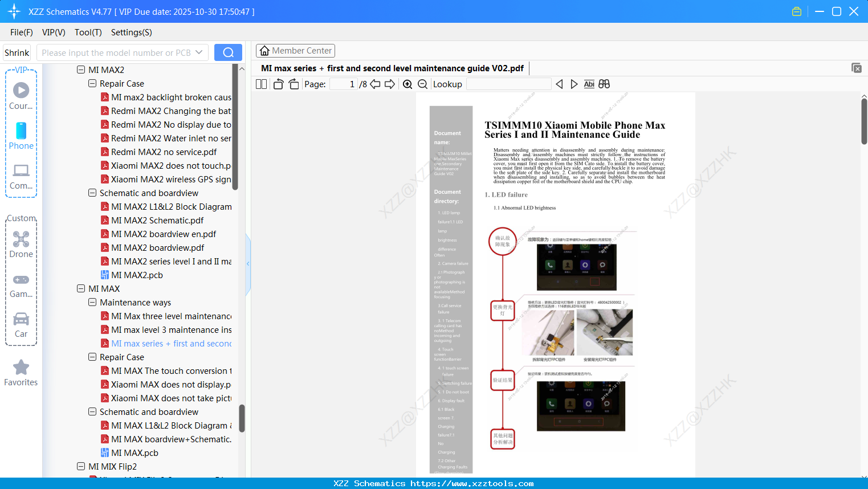Open the Course category in the VIP sidebar
Screen dimensions: 868x489
pos(21,96)
